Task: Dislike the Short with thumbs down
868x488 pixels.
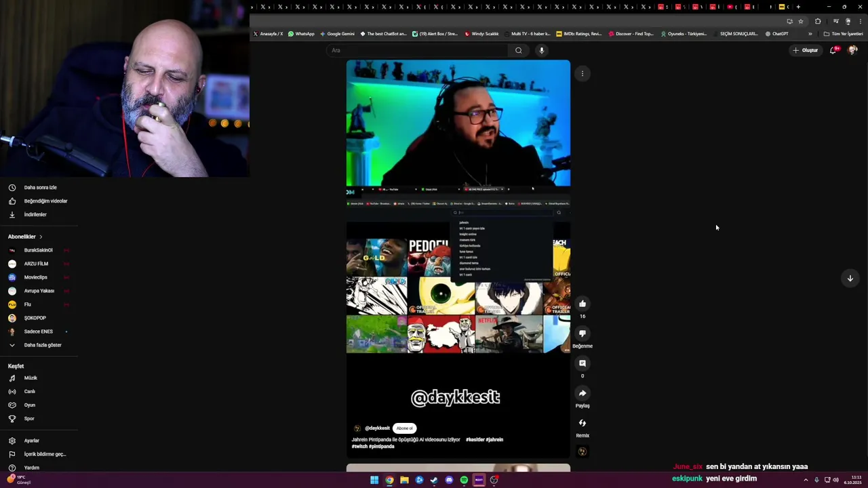Action: pos(583,333)
